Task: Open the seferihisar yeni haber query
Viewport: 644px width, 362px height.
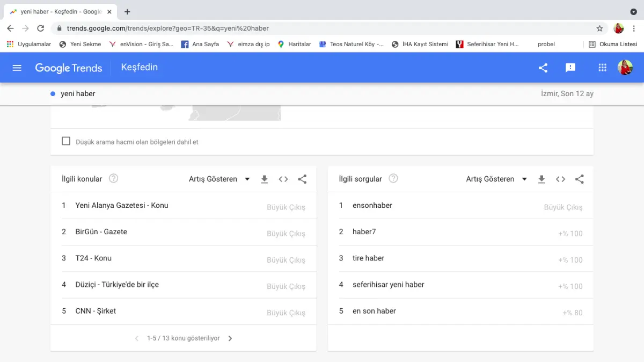Action: (x=389, y=284)
